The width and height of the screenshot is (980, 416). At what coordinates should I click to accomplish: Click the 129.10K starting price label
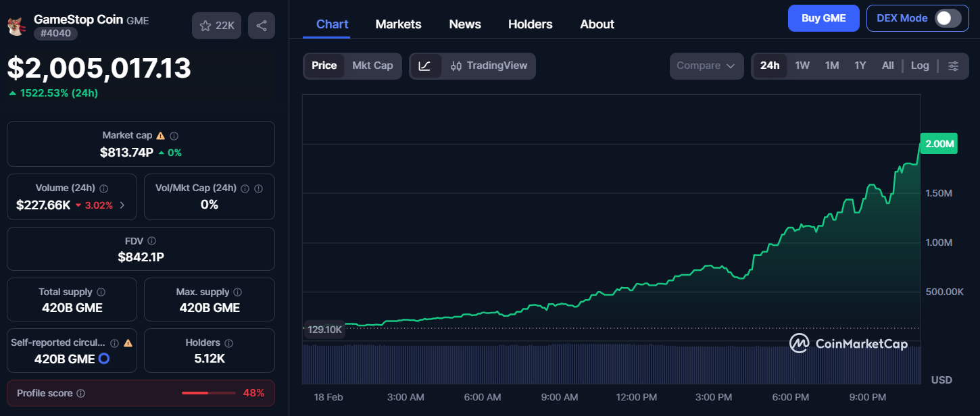324,330
